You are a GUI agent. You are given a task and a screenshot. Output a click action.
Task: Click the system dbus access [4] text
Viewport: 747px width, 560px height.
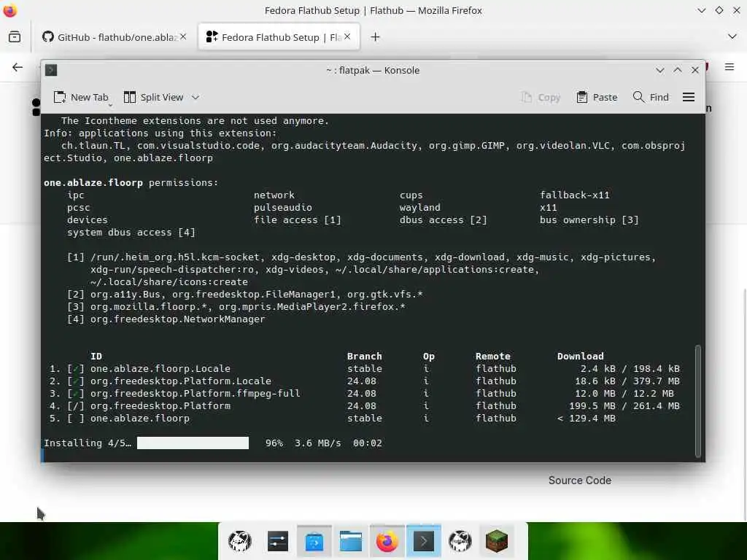point(131,233)
